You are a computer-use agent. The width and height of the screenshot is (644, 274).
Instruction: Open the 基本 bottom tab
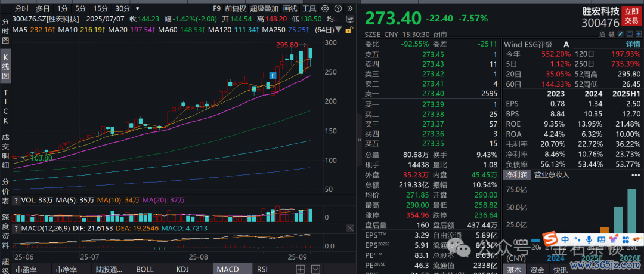coord(515,269)
